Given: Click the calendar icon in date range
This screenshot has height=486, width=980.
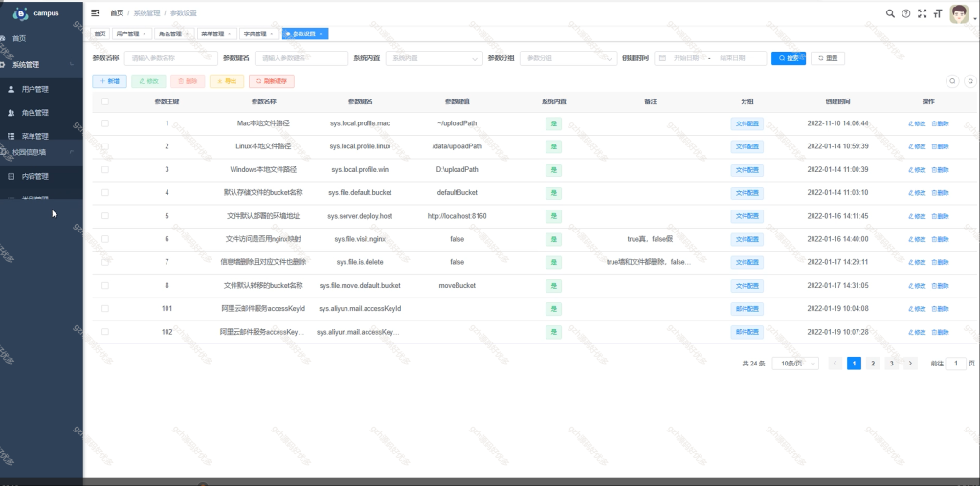Looking at the screenshot, I should (x=662, y=58).
